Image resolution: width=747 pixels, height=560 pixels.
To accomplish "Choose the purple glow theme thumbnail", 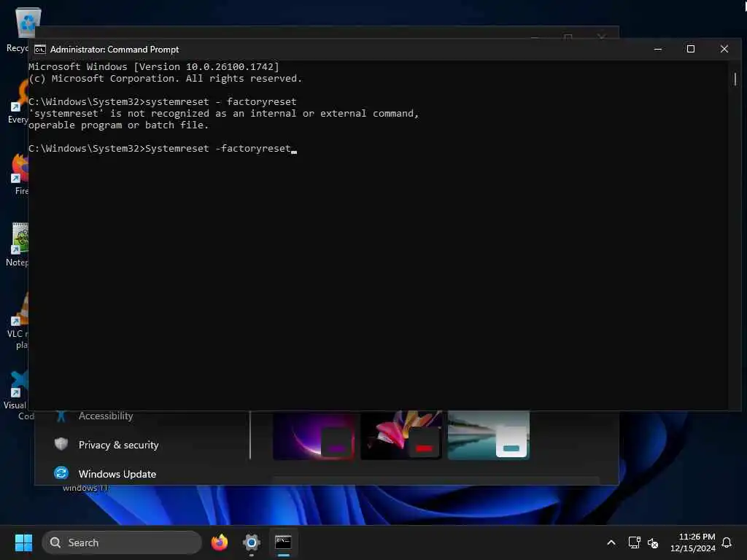I will [x=314, y=435].
